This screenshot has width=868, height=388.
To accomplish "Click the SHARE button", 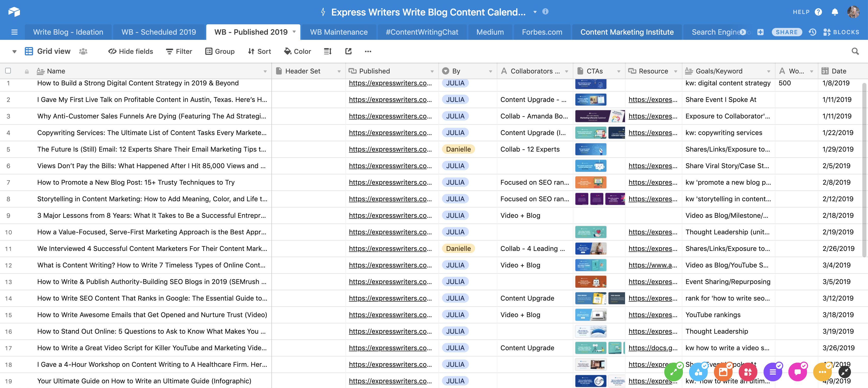I will point(787,32).
